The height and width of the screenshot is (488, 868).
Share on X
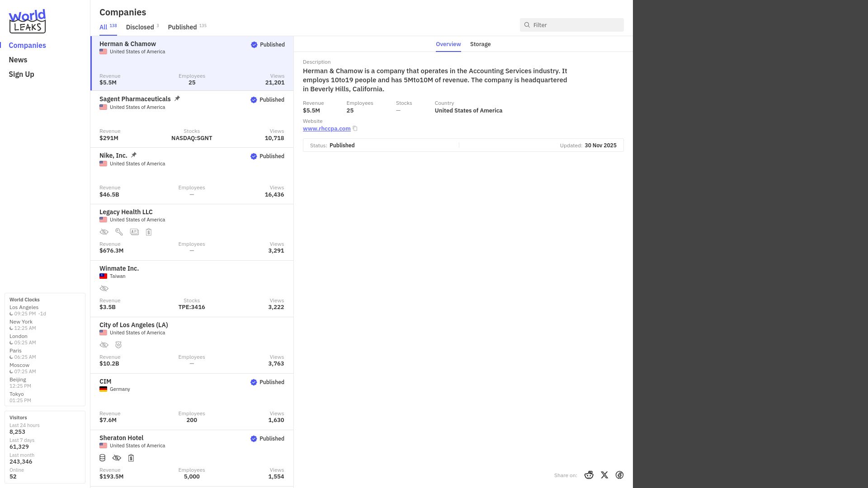coord(604,475)
